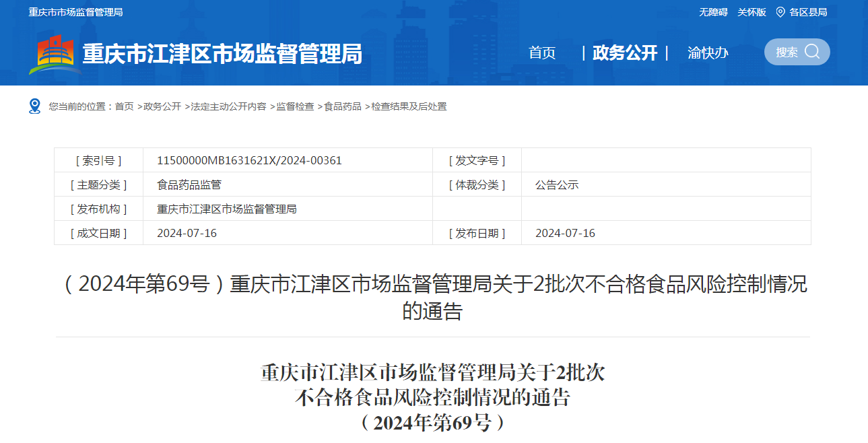
Task: Select the 政务公开 navigation tab
Action: tap(624, 53)
